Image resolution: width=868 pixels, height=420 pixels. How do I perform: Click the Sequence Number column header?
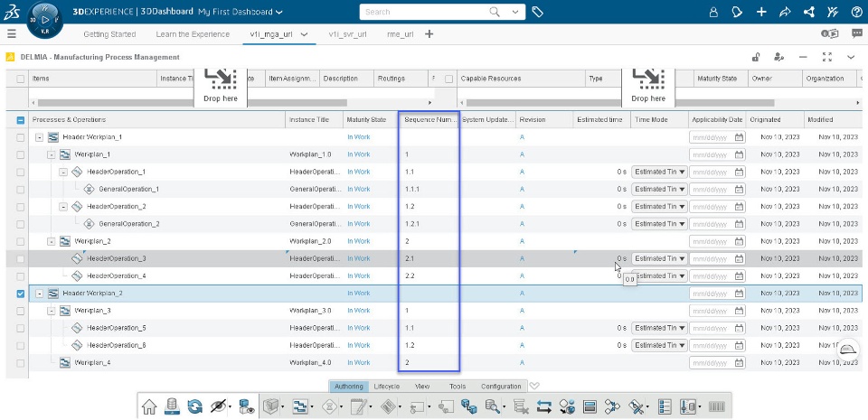click(429, 120)
